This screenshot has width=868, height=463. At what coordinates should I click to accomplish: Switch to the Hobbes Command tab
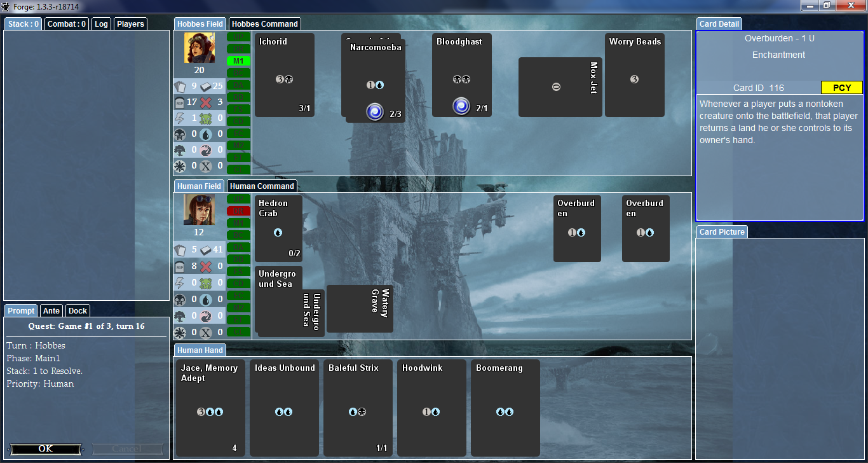(264, 24)
